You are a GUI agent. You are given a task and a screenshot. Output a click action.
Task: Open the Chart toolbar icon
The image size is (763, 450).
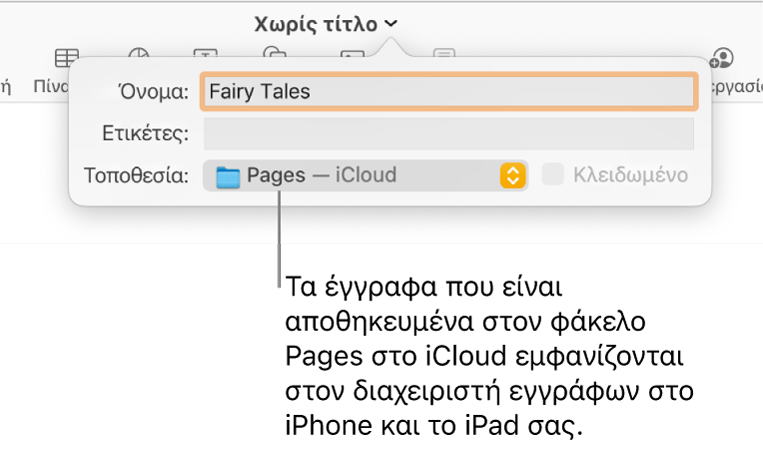click(139, 55)
